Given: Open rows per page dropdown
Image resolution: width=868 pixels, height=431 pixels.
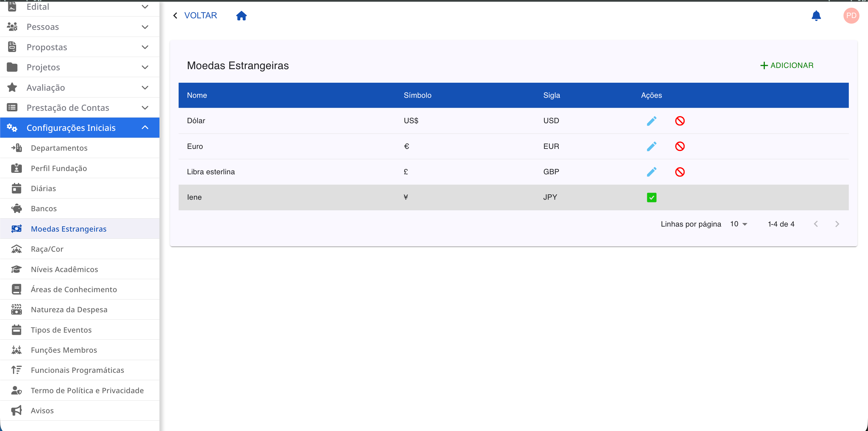Looking at the screenshot, I should pyautogui.click(x=739, y=224).
